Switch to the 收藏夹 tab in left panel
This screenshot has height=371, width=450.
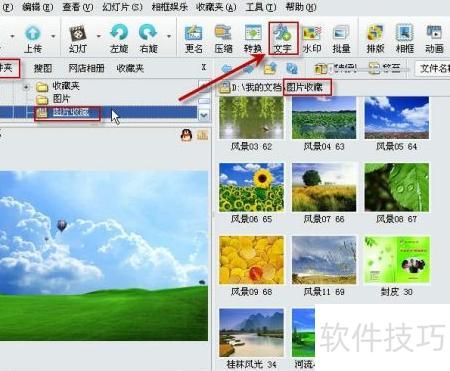(130, 68)
